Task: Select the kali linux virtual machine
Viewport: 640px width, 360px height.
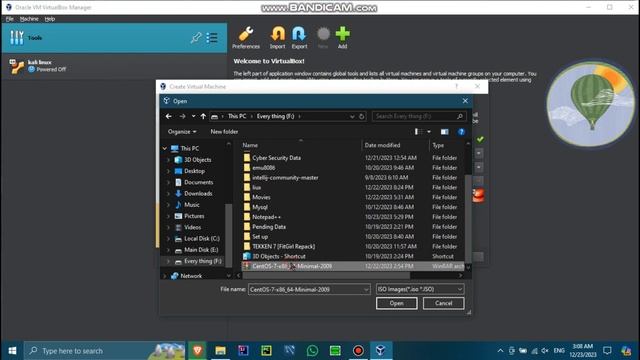Action: pos(114,66)
